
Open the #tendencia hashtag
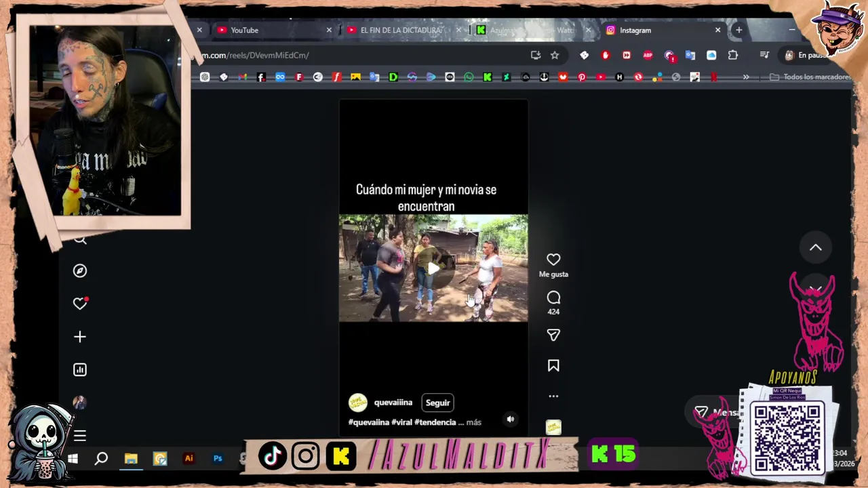click(435, 422)
